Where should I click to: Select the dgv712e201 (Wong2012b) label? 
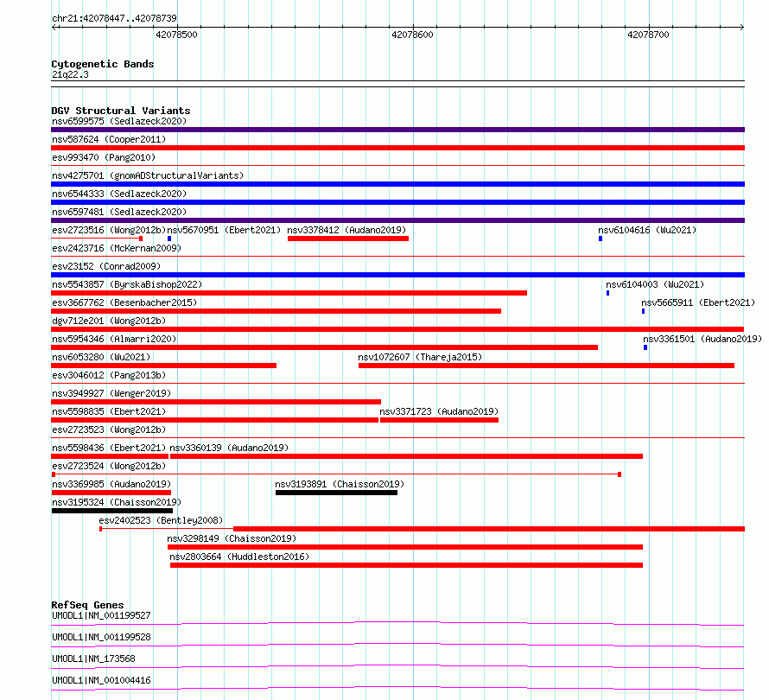coord(109,321)
